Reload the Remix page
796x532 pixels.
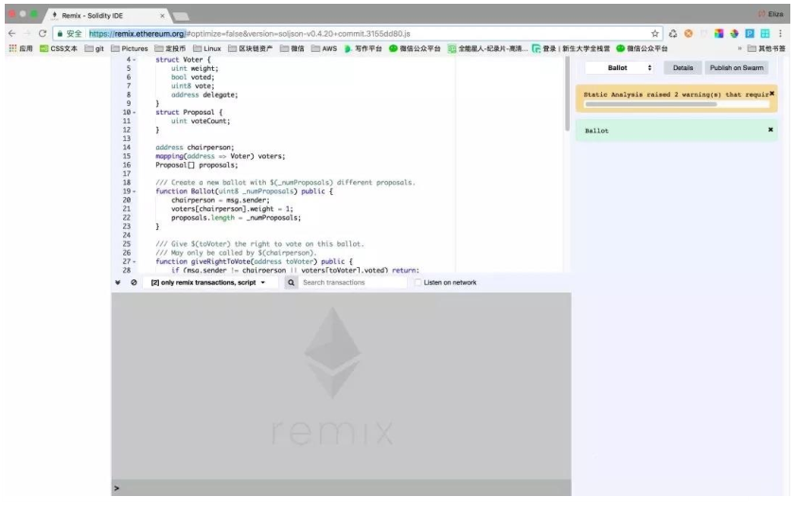(43, 33)
